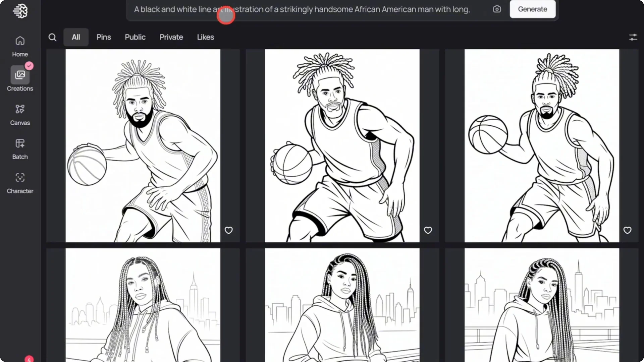
Task: Open the search function
Action: pyautogui.click(x=52, y=37)
